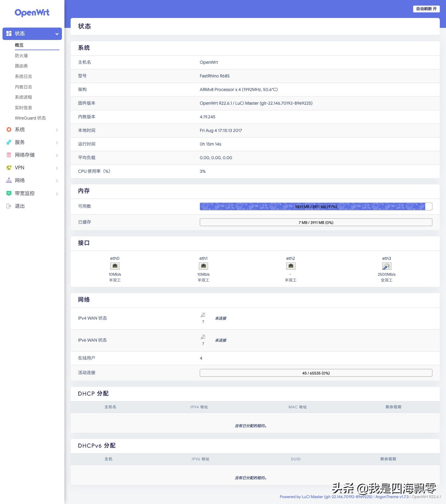This screenshot has width=446, height=504.
Task: Open the Powered by LuCI Master link
Action: pyautogui.click(x=326, y=497)
